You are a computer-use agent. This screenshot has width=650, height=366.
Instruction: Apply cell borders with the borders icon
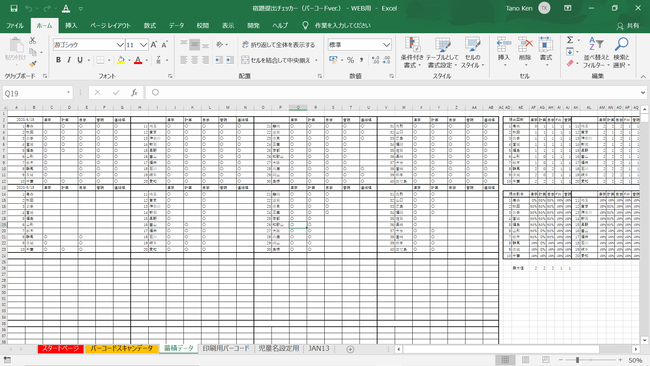(100, 60)
